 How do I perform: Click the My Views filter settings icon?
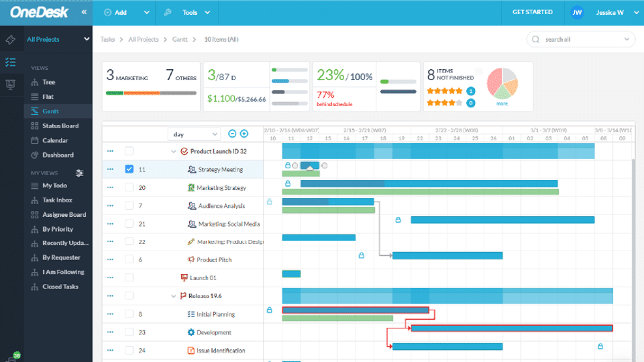pos(80,173)
